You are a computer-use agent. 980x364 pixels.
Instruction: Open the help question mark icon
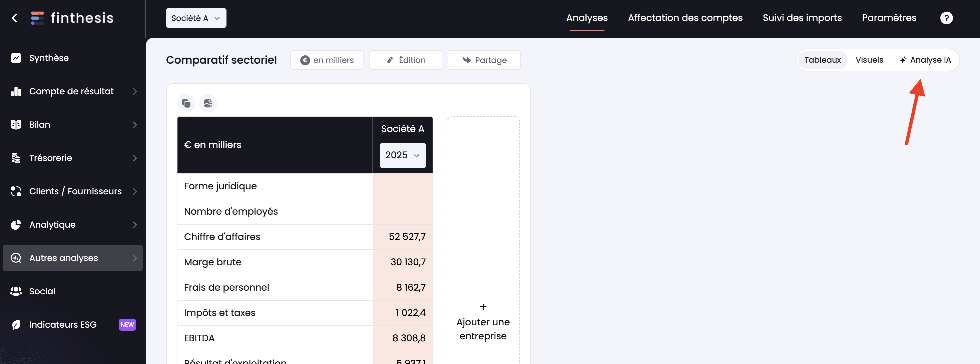pos(947,18)
